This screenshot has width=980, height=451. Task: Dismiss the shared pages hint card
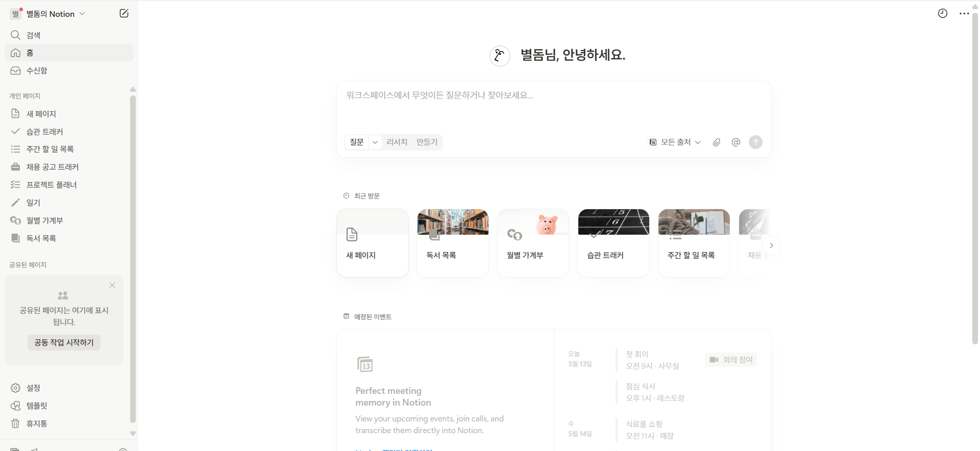coord(112,285)
